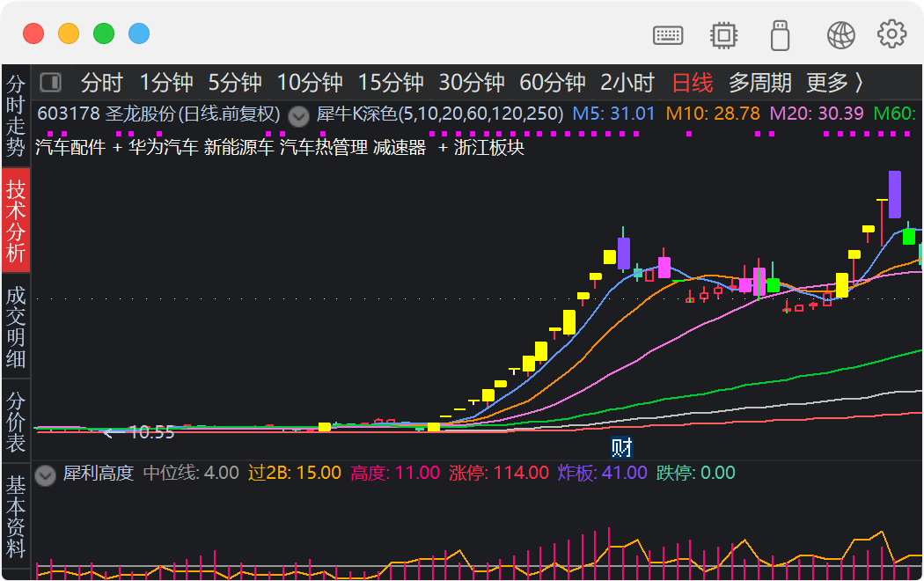This screenshot has height=581, width=924.
Task: Click the panel layout icon left of 分时
Action: 50,81
